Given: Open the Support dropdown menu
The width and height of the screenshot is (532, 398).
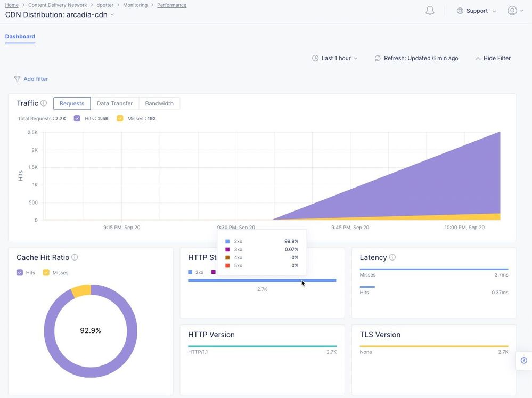Looking at the screenshot, I should [476, 11].
